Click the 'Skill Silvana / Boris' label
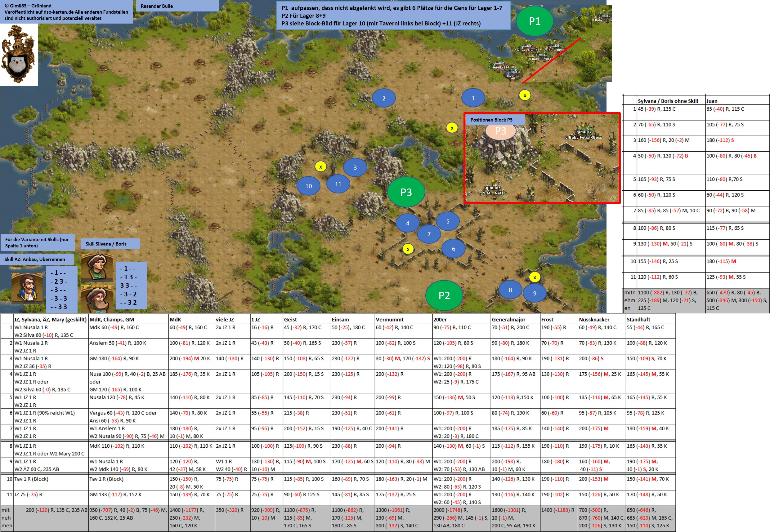This screenshot has width=770, height=532. pyautogui.click(x=106, y=244)
